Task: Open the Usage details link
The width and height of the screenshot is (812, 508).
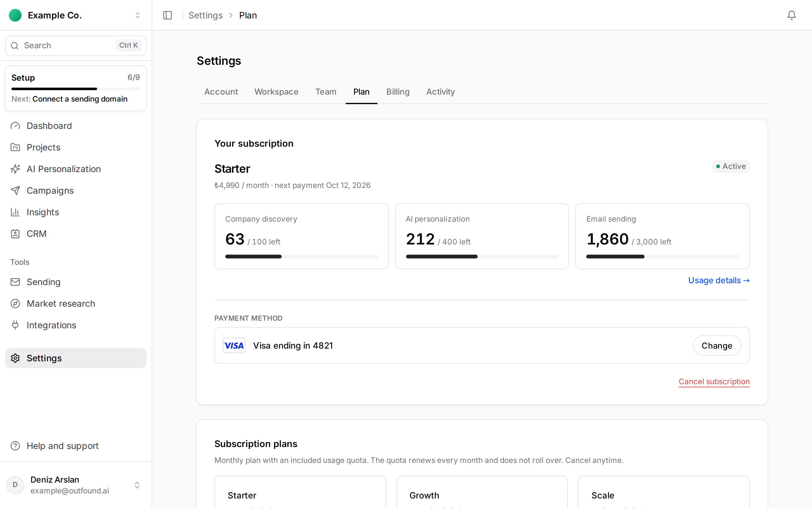Action: pos(719,280)
